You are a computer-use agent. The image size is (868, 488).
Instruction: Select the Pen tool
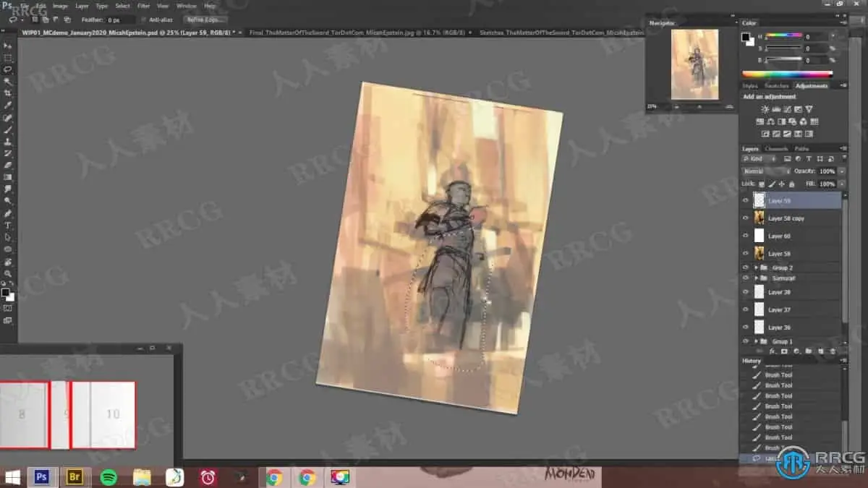pyautogui.click(x=8, y=213)
